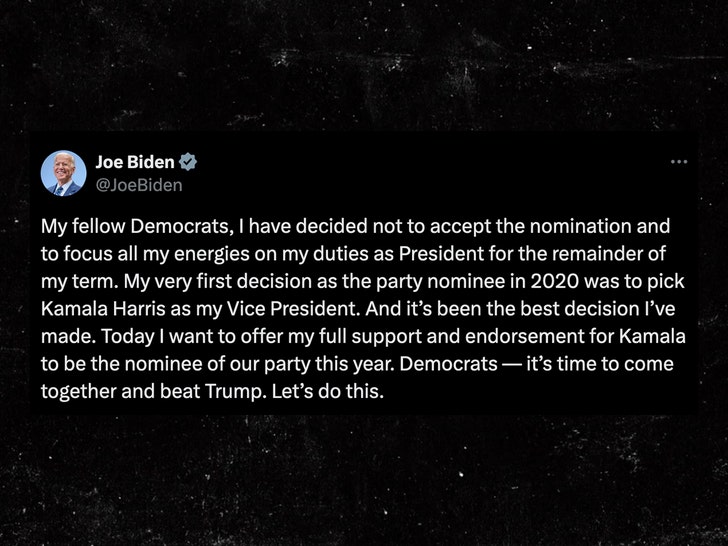Click the blue verified checkmark badge
Image resolution: width=728 pixels, height=546 pixels.
click(188, 163)
